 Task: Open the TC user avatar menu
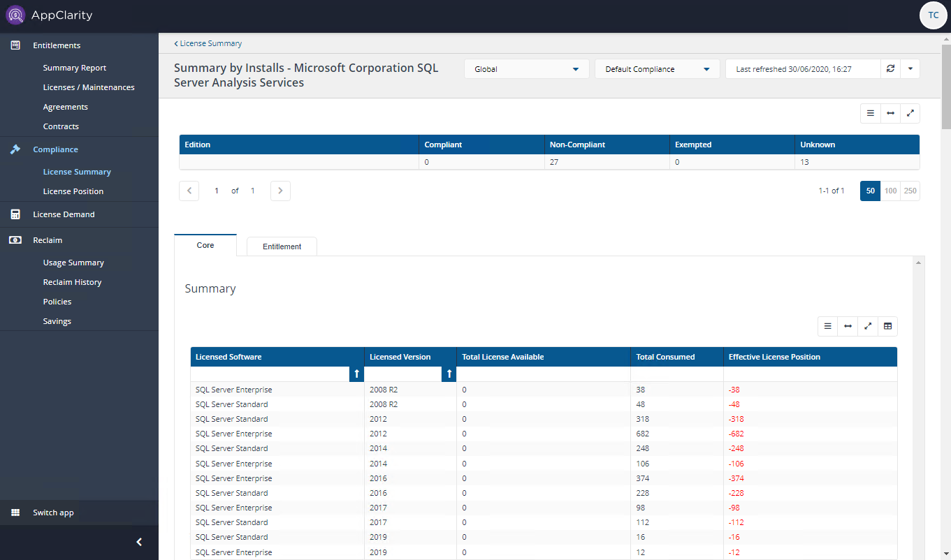[933, 15]
